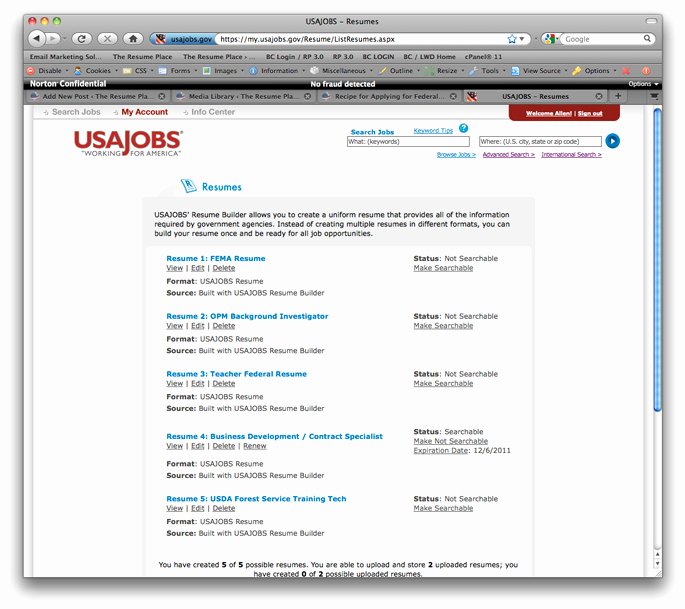Screen dimensions: 685x609
Task: Open the Resize toolbar menu
Action: point(445,70)
